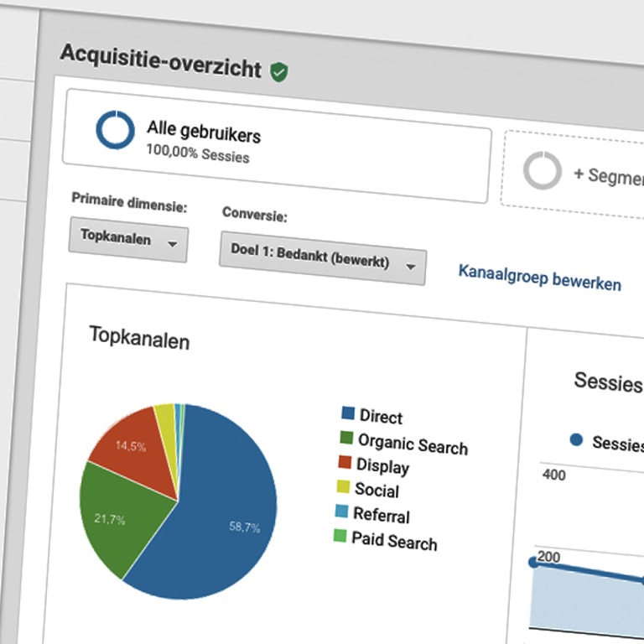Click the Paid Search legend label
644x644 pixels.
tap(394, 541)
